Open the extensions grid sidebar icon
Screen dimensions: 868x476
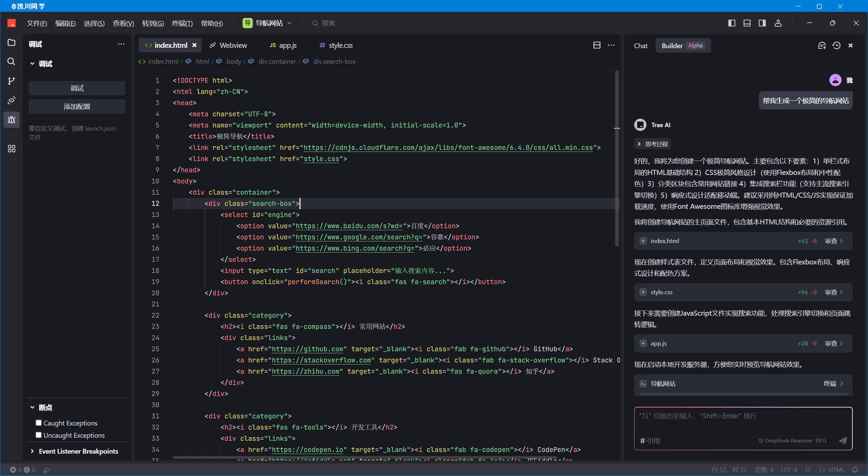(x=12, y=148)
